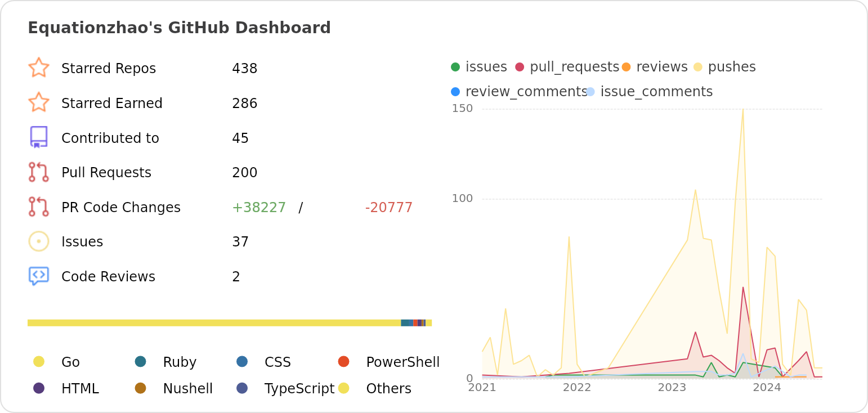The image size is (868, 413).
Task: Click the Contributed to repository icon
Action: tap(39, 137)
